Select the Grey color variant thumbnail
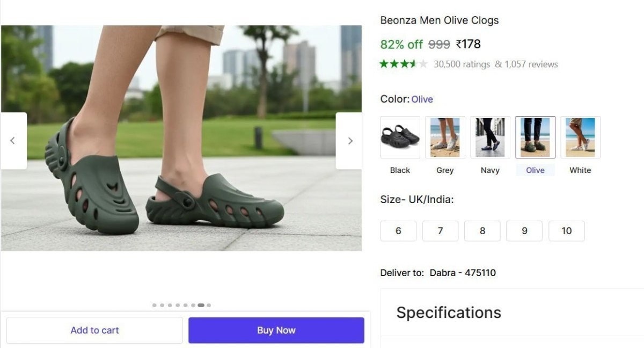Screen dimensions: 644x348 click(x=444, y=137)
